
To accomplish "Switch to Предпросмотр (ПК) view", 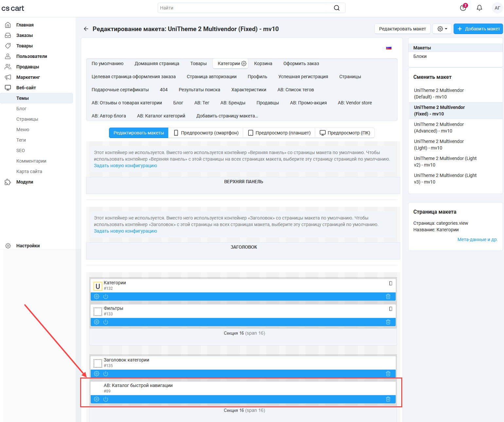I will (x=345, y=133).
